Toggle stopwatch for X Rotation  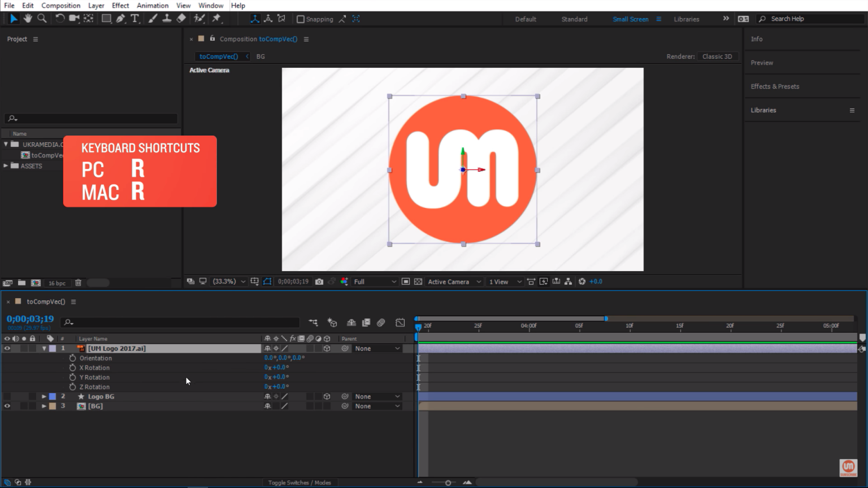coord(72,368)
